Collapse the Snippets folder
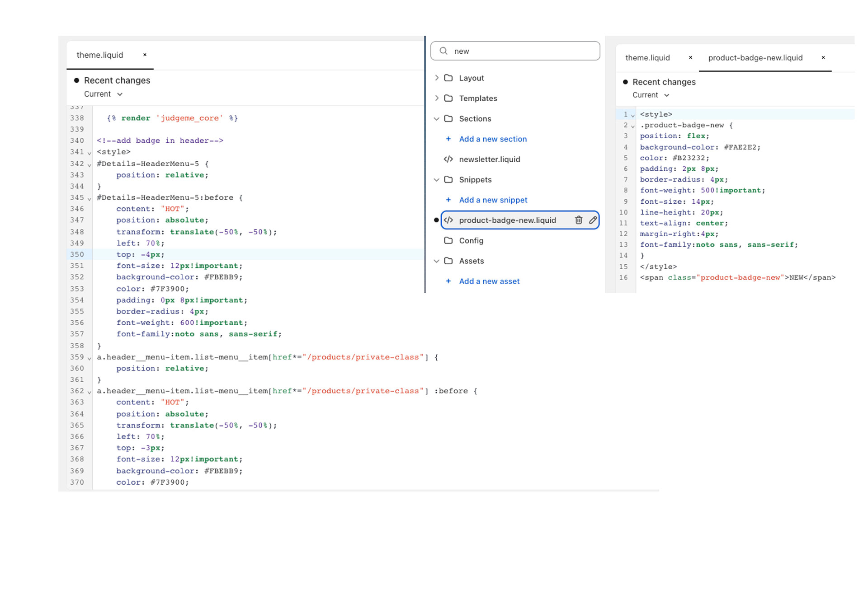868x613 pixels. tap(437, 180)
